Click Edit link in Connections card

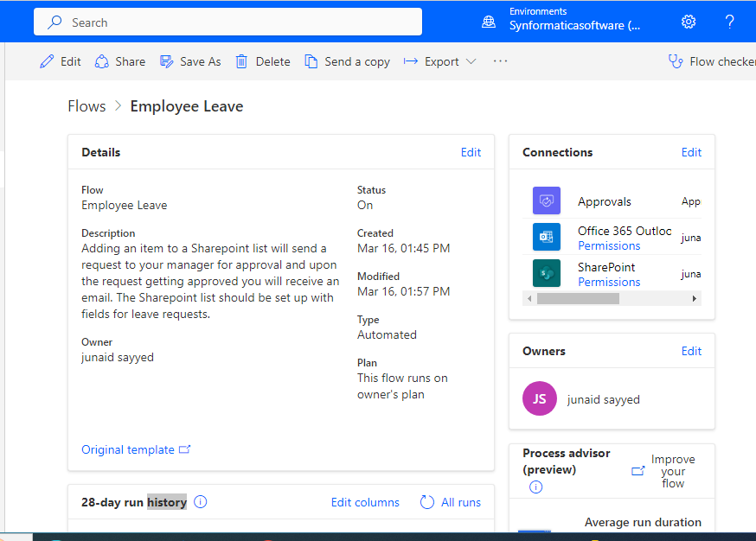pos(691,152)
